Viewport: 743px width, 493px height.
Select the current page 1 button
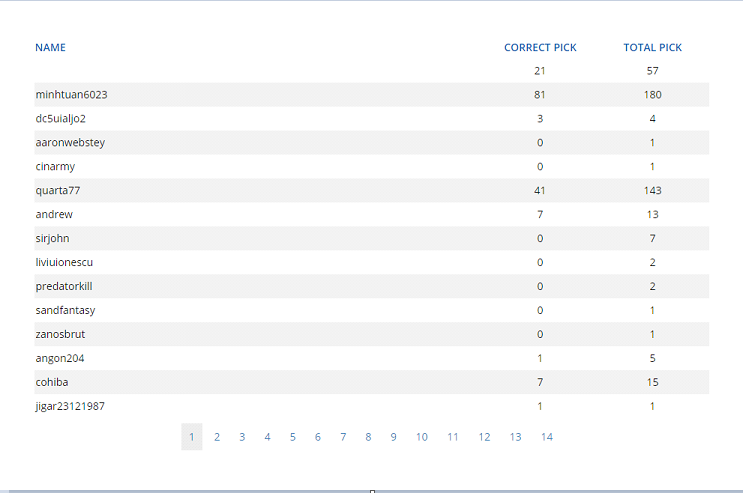pyautogui.click(x=192, y=437)
